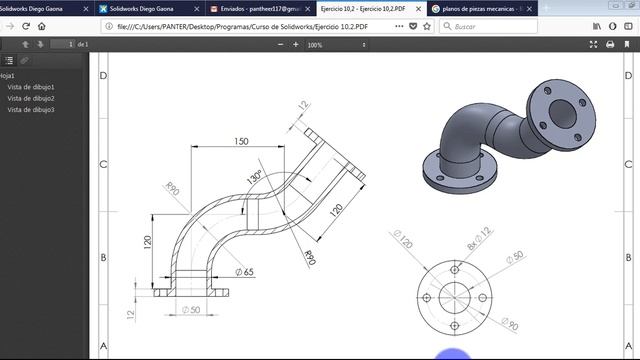The height and width of the screenshot is (360, 640).
Task: Open the round extension icon in toolbar
Action: (x=613, y=27)
